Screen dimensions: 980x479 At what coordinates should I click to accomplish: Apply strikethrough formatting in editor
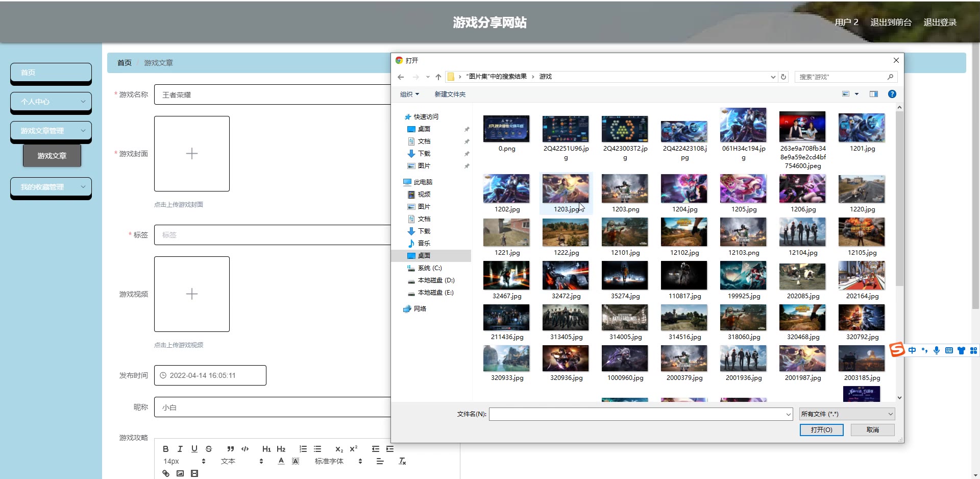point(208,449)
